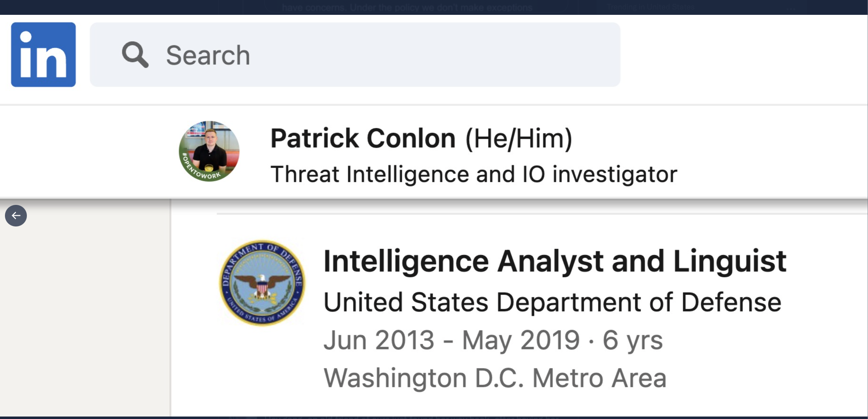The width and height of the screenshot is (868, 419).
Task: Click the dark top bar behind the page
Action: (x=434, y=7)
